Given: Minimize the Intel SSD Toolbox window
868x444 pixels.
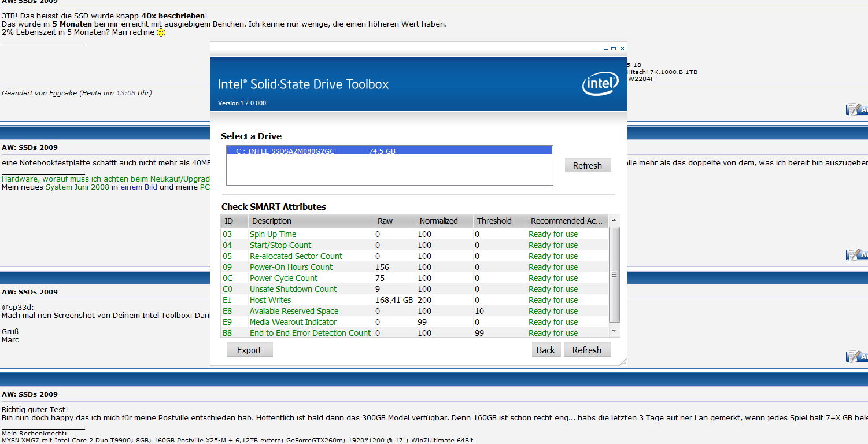Looking at the screenshot, I should point(605,49).
